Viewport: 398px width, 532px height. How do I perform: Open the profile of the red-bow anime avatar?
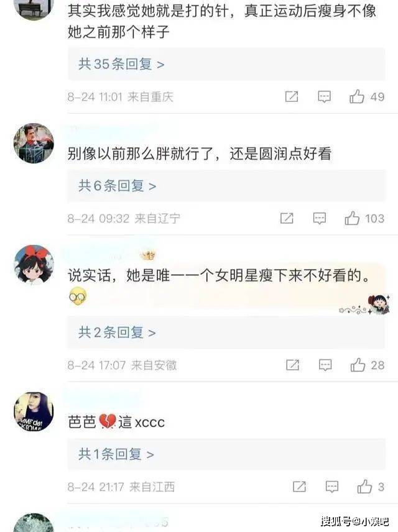click(34, 265)
